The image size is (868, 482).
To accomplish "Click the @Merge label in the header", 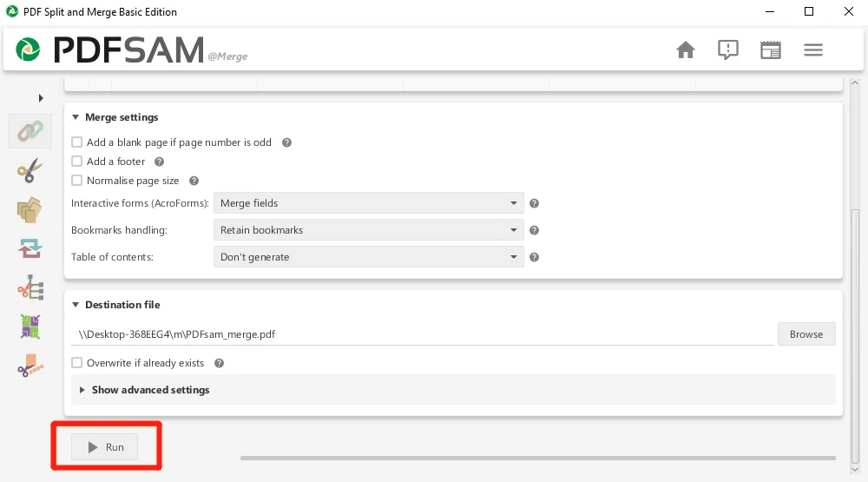I will click(x=227, y=56).
